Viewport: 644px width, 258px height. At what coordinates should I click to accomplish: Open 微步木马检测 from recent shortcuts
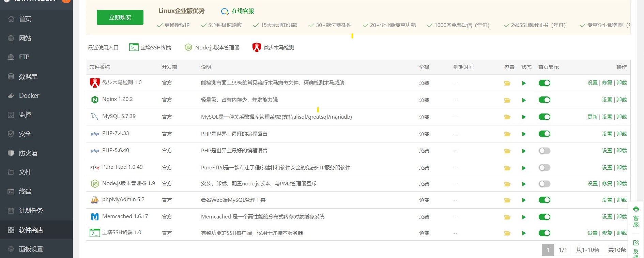(273, 47)
